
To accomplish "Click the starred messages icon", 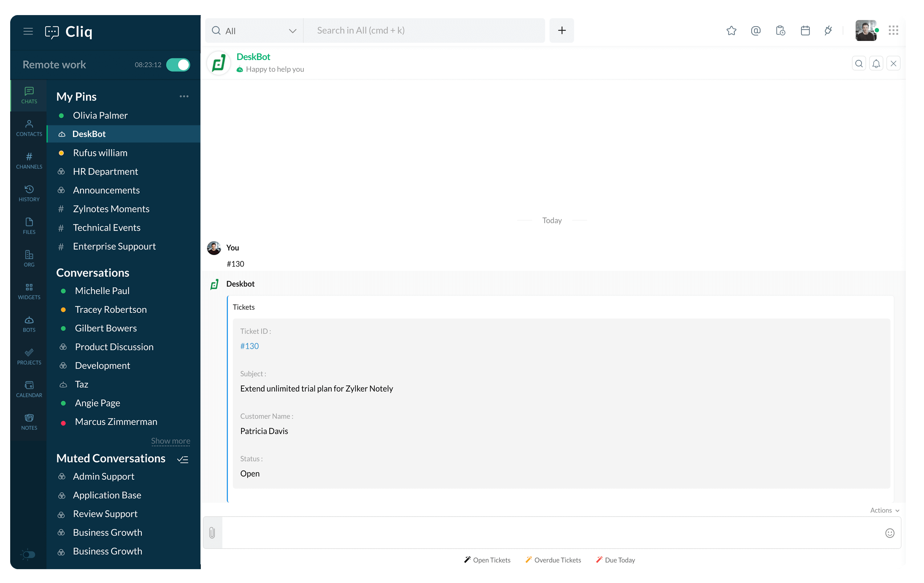I will (x=731, y=31).
